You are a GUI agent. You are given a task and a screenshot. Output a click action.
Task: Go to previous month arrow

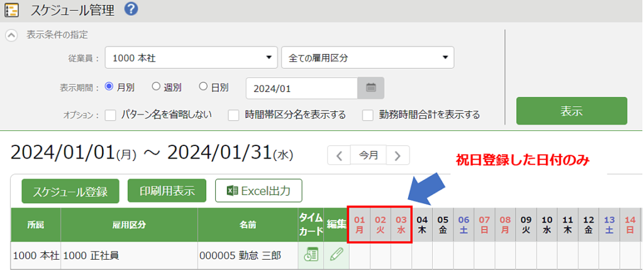339,155
